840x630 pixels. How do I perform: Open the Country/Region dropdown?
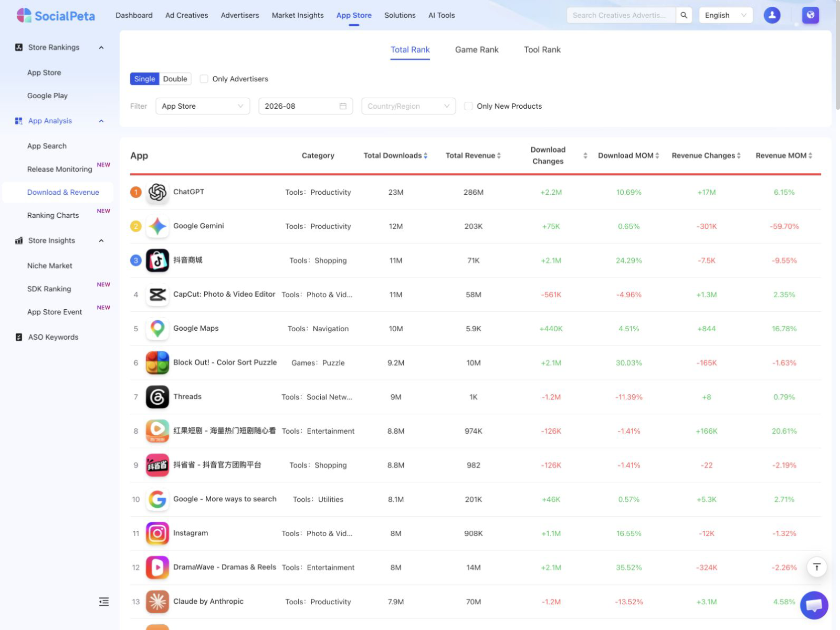coord(408,106)
